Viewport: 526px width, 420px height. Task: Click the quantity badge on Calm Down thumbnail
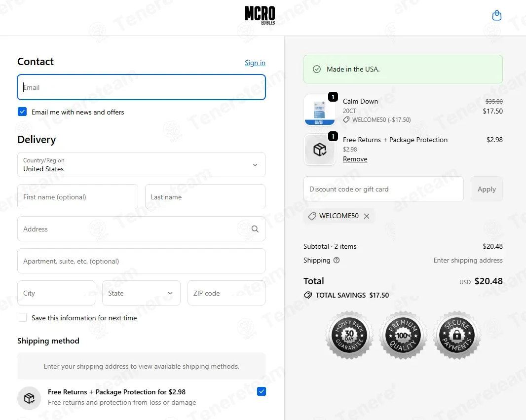[333, 97]
